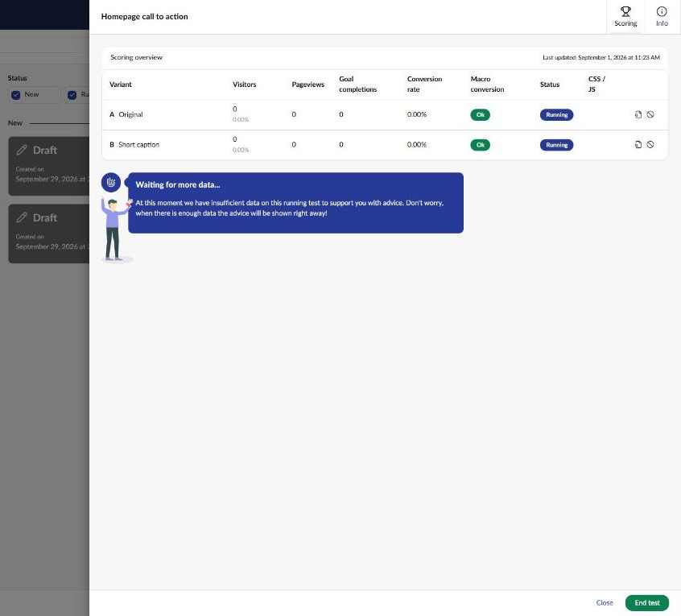The width and height of the screenshot is (681, 616).
Task: Click the 0.00% conversion rate for Original
Action: point(416,114)
